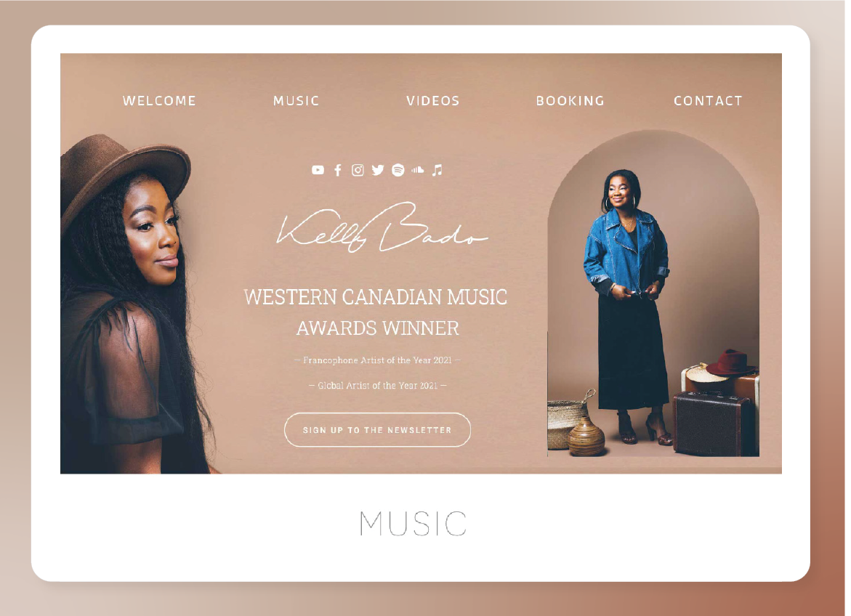
Task: Click the Spotify icon
Action: [398, 171]
